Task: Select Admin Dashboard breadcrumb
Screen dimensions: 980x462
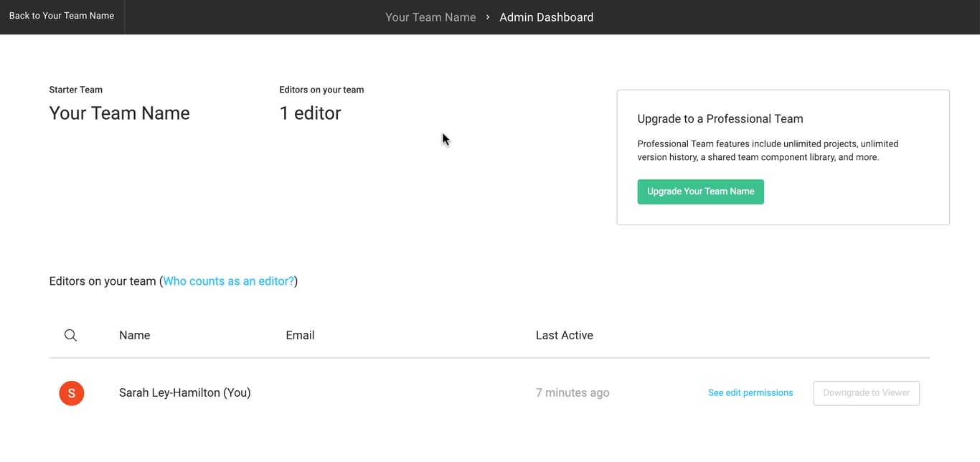Action: [546, 17]
